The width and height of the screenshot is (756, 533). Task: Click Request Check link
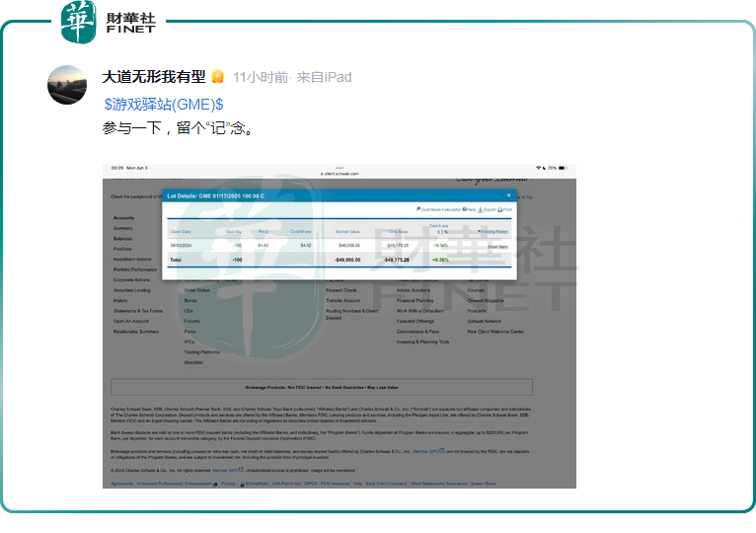[x=340, y=290]
